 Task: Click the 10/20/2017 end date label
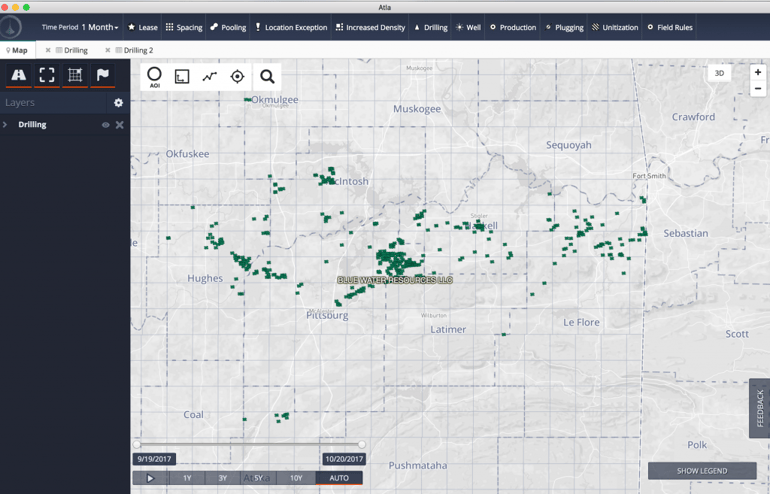tap(344, 459)
